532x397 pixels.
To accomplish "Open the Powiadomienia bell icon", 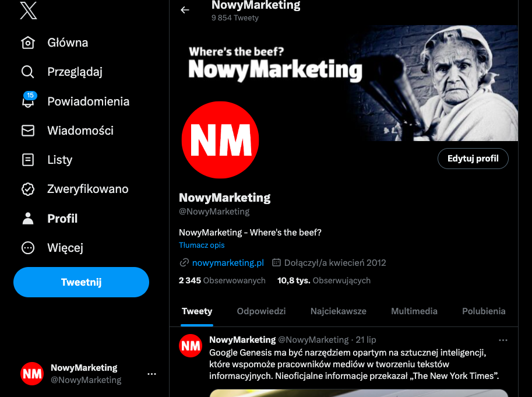I will pyautogui.click(x=28, y=101).
